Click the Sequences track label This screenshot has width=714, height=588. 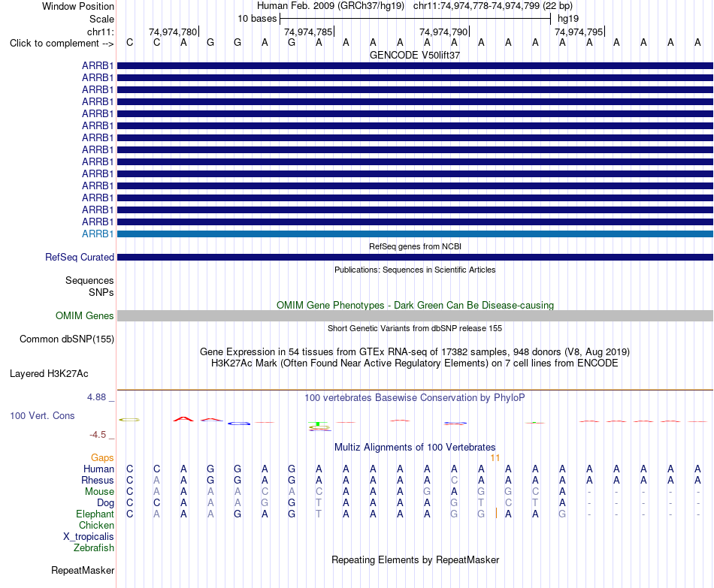pos(89,280)
